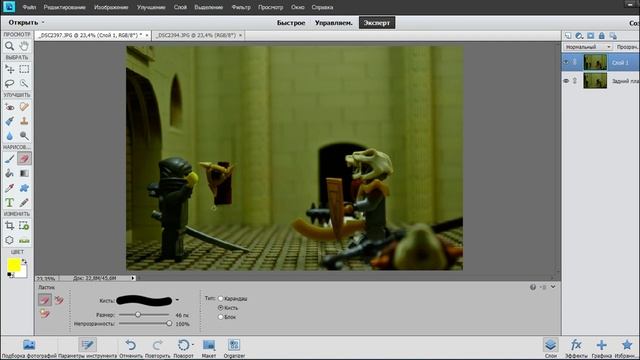640x360 pixels.
Task: Select the Карандаш eraser type
Action: click(x=220, y=299)
